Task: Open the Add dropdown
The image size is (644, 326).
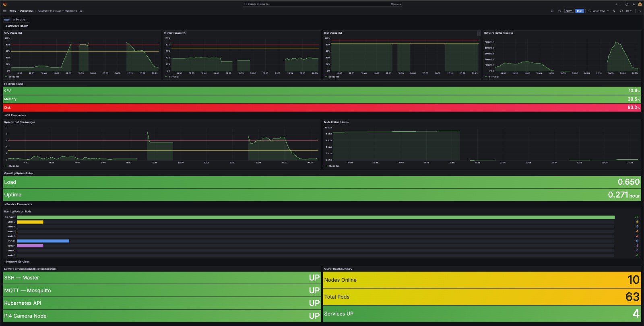Action: [568, 11]
